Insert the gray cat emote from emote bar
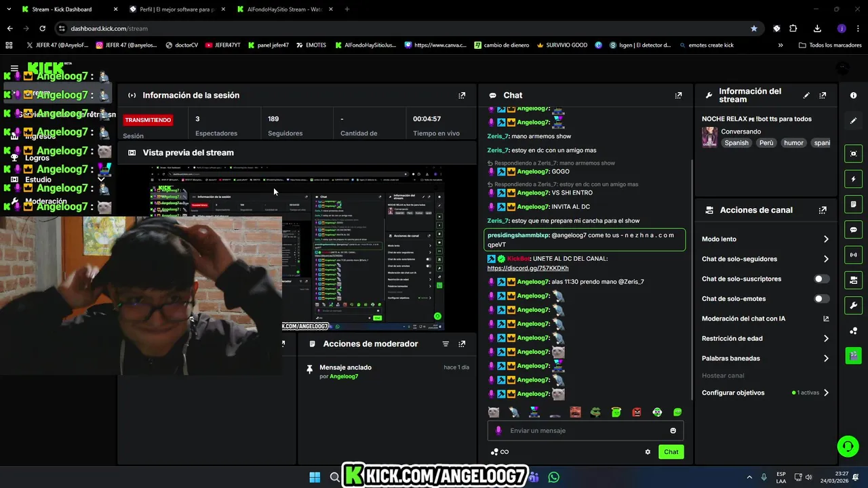Screen dimensions: 868x488 click(x=494, y=412)
